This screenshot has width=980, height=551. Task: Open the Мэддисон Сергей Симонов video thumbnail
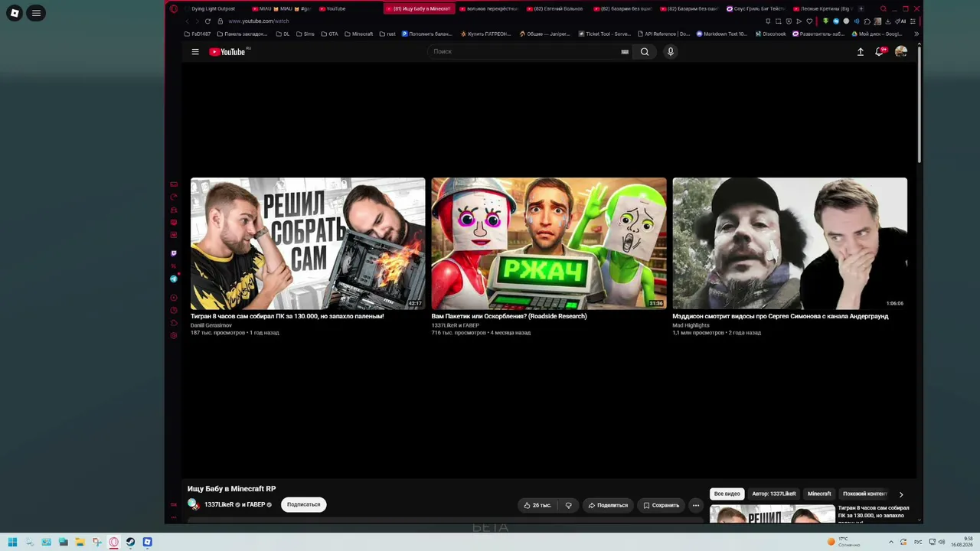[790, 243]
